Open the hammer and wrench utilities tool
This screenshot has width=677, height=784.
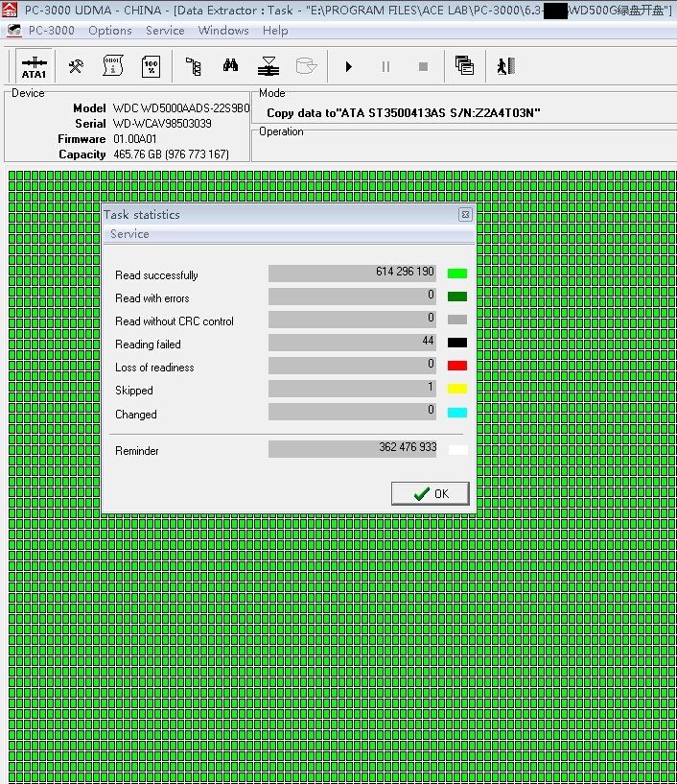pos(76,66)
